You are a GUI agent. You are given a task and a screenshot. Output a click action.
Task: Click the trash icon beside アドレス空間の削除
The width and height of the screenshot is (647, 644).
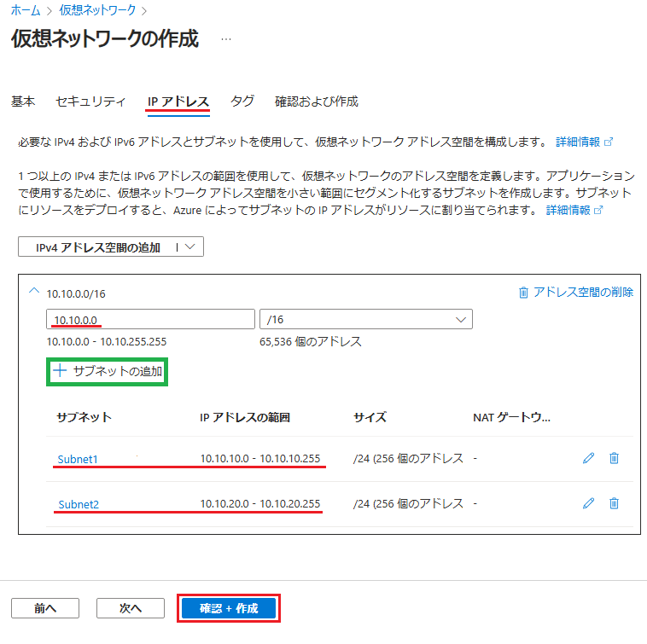pyautogui.click(x=523, y=293)
